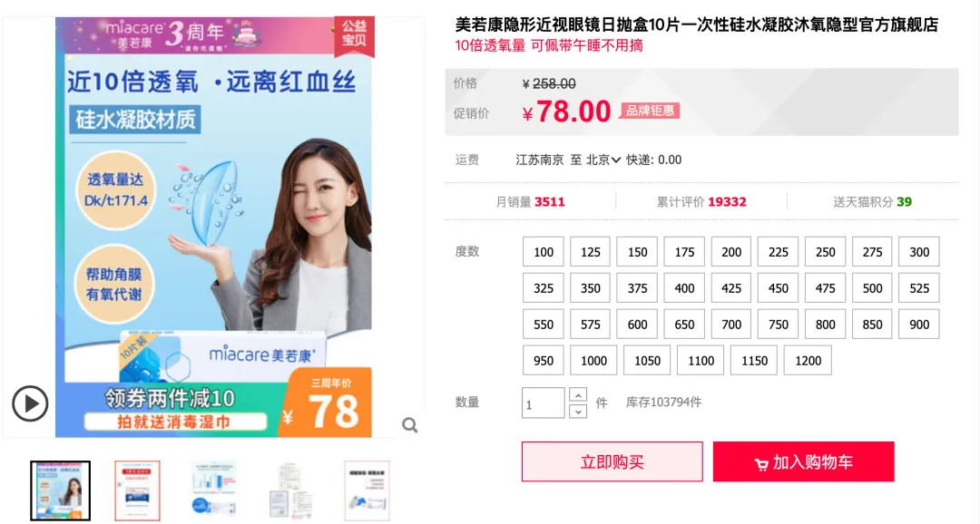This screenshot has height=524, width=980.
Task: Open the third chart thumbnail
Action: point(214,490)
